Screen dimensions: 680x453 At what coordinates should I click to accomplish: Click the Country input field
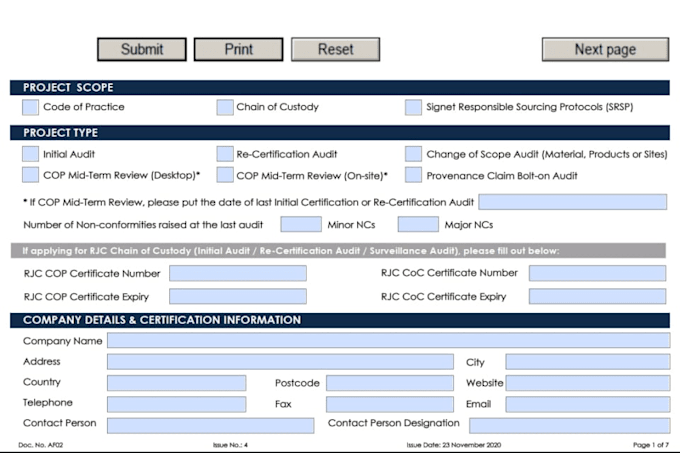[177, 383]
